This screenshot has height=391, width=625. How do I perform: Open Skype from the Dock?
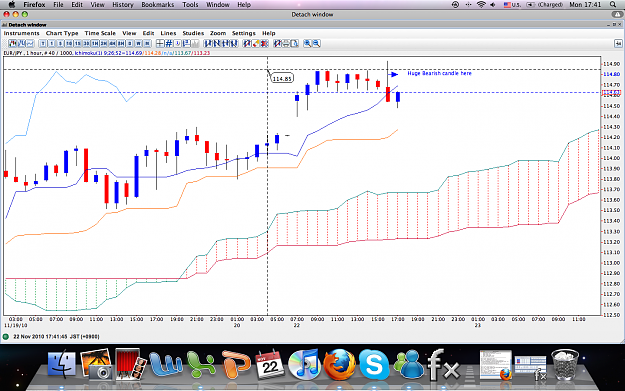pyautogui.click(x=374, y=365)
